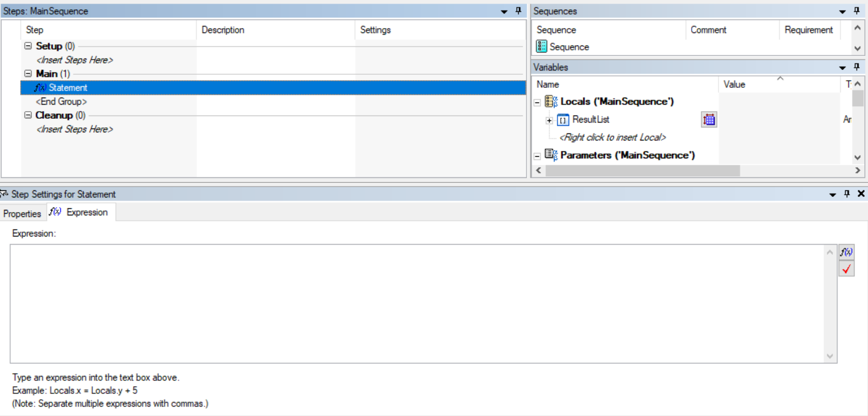Click inside the Expression text box
The image size is (868, 416).
[x=417, y=304]
